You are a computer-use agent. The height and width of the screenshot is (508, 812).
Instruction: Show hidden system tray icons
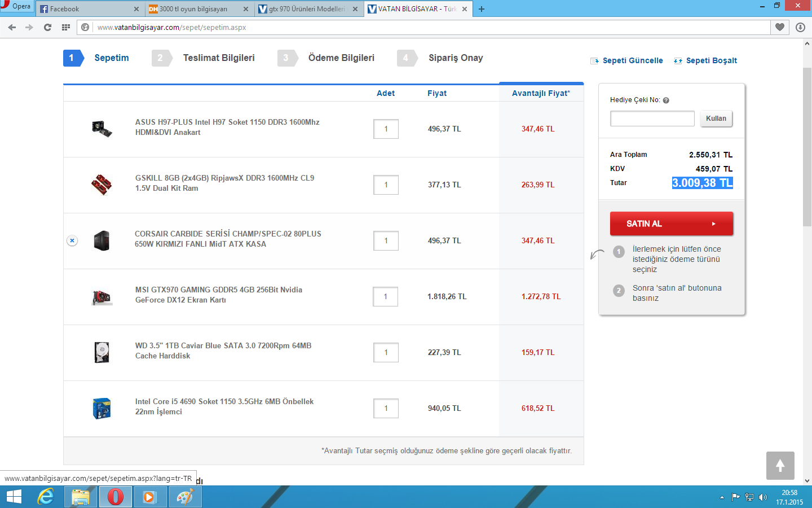(722, 497)
